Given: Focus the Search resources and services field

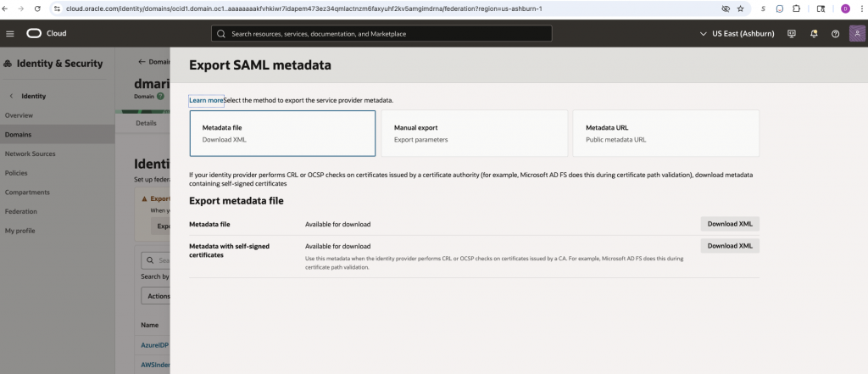Looking at the screenshot, I should pos(381,34).
